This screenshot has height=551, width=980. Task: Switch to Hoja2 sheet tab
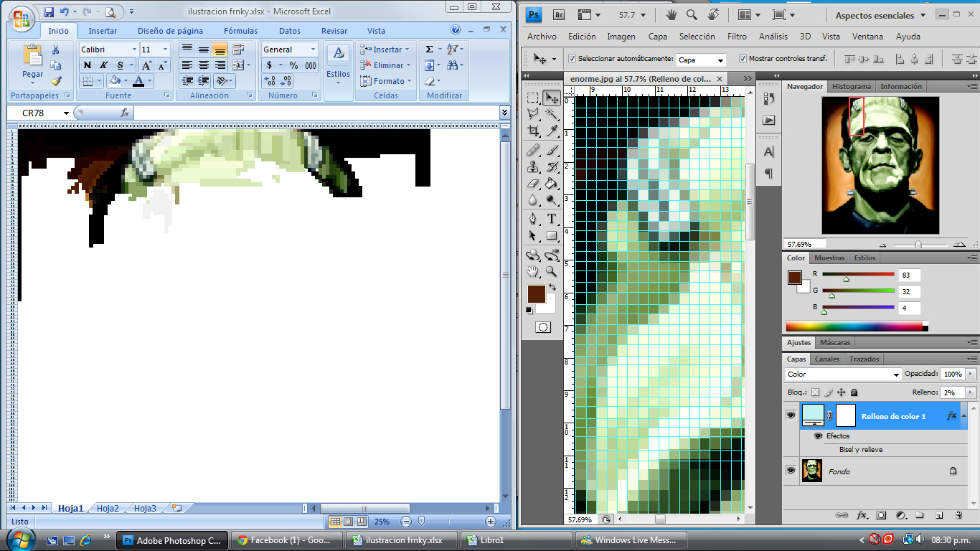[108, 508]
